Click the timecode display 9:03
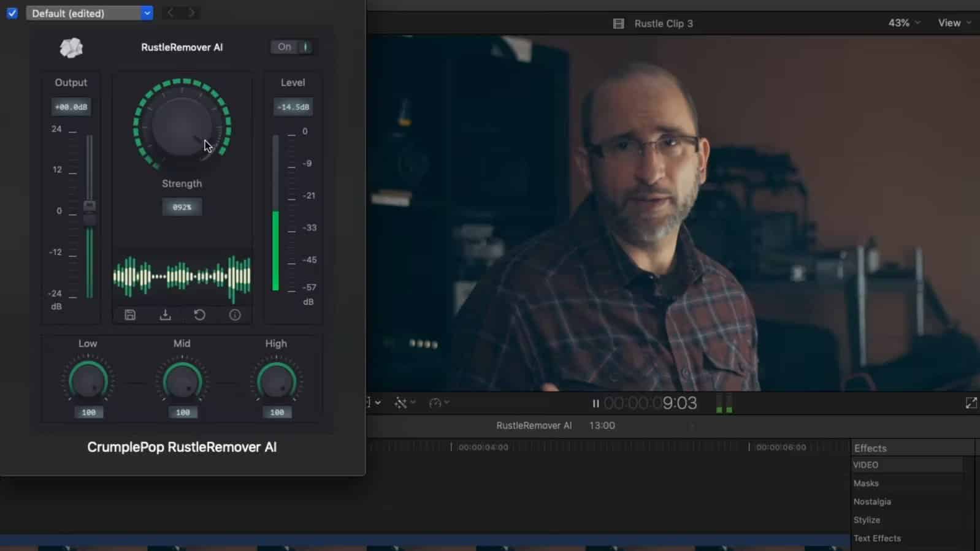Screen dimensions: 980x551 650,403
